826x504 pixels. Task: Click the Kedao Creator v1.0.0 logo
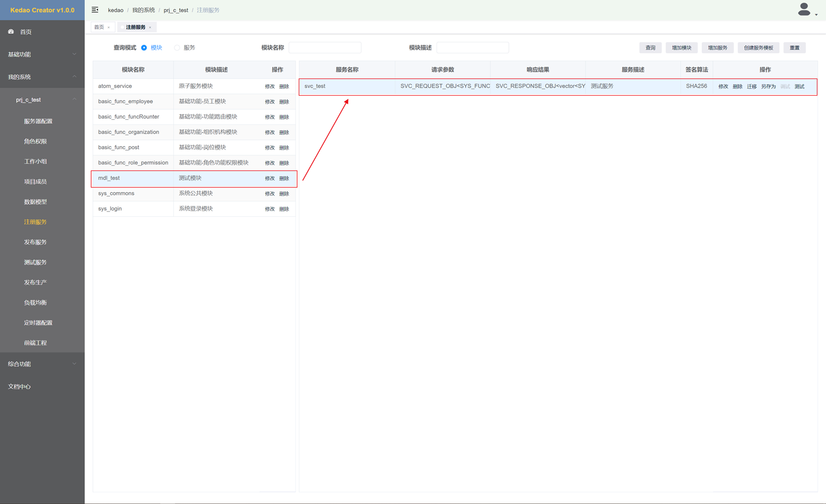(42, 10)
